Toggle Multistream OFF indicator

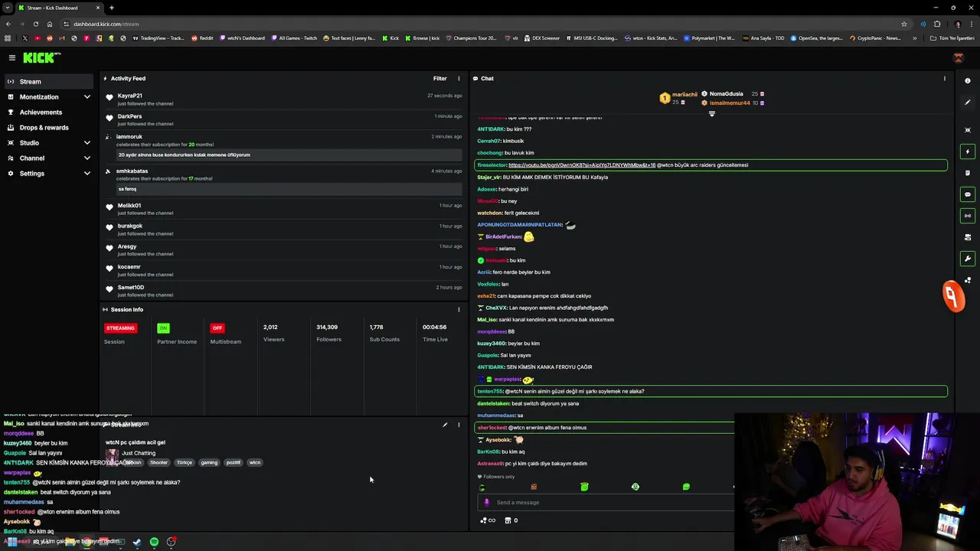217,328
